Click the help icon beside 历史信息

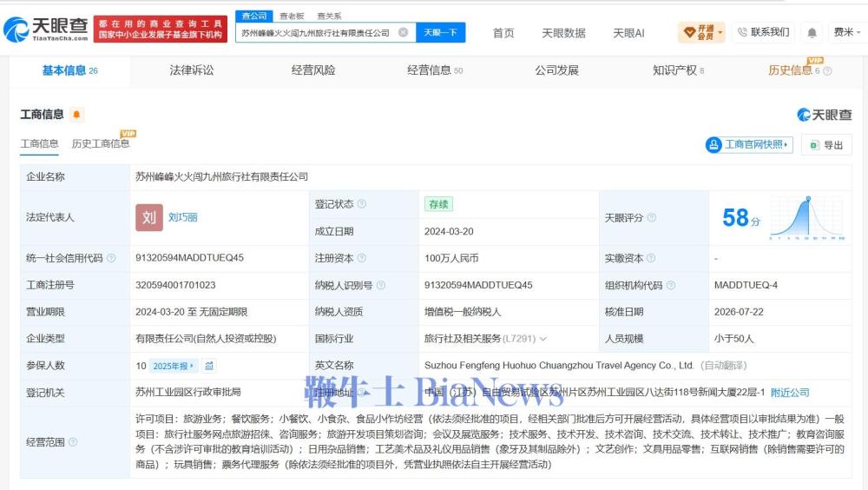click(827, 71)
